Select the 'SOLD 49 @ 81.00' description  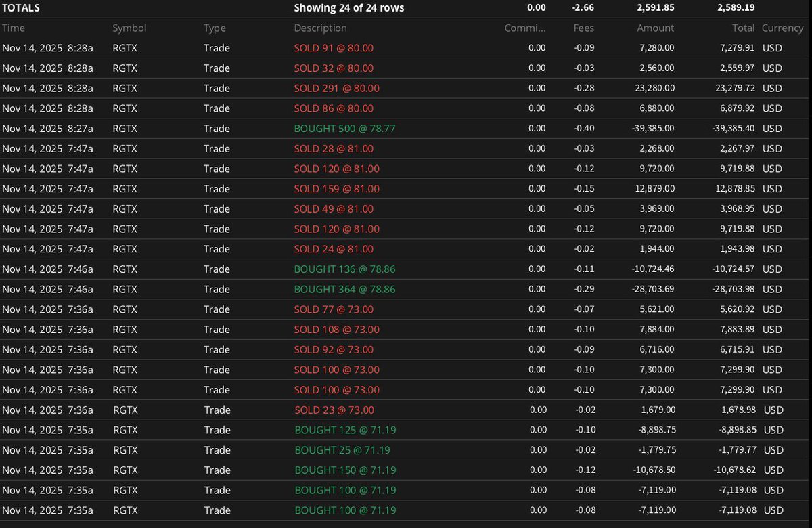[x=334, y=209]
